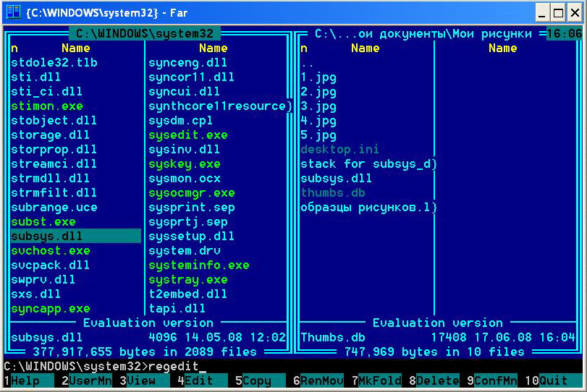The height and width of the screenshot is (392, 587).
Task: Select syncapp.exe executable
Action: 51,309
